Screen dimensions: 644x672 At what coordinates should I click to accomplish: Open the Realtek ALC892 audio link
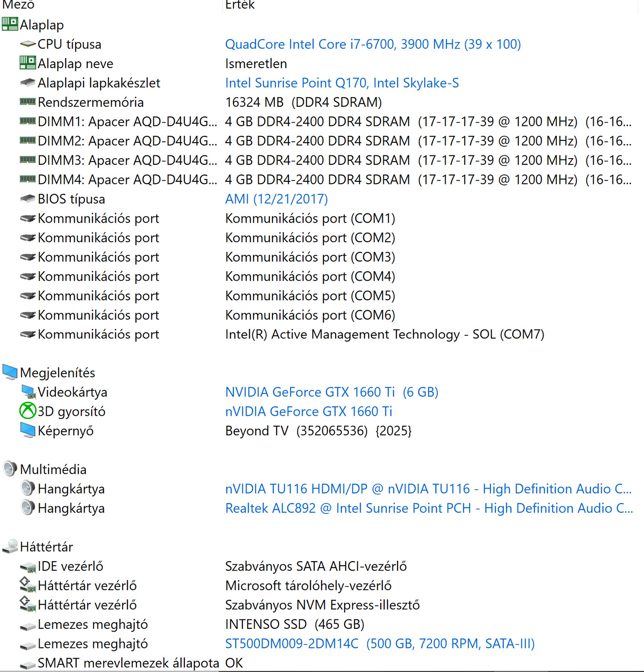coord(429,508)
